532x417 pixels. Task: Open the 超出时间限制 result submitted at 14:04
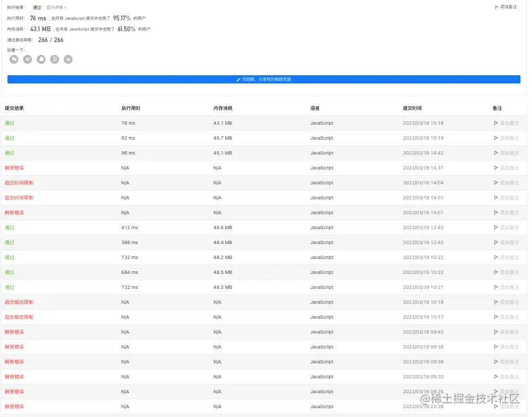pyautogui.click(x=19, y=183)
